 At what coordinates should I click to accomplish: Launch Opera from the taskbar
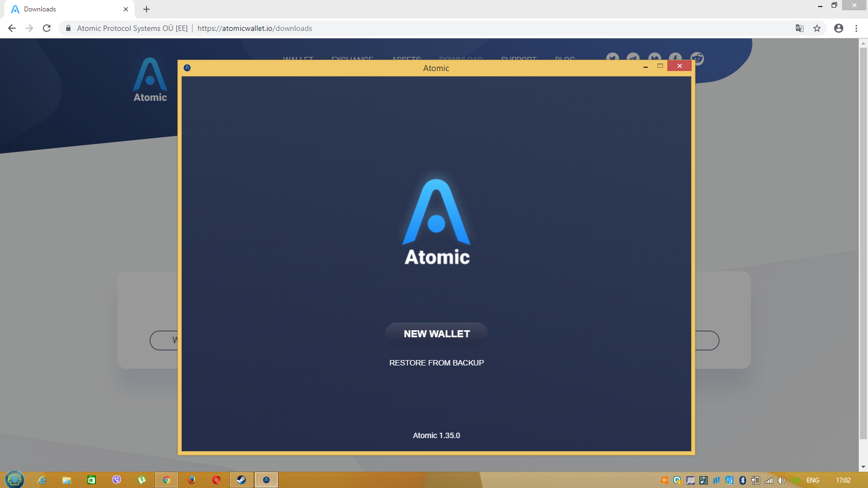click(216, 480)
